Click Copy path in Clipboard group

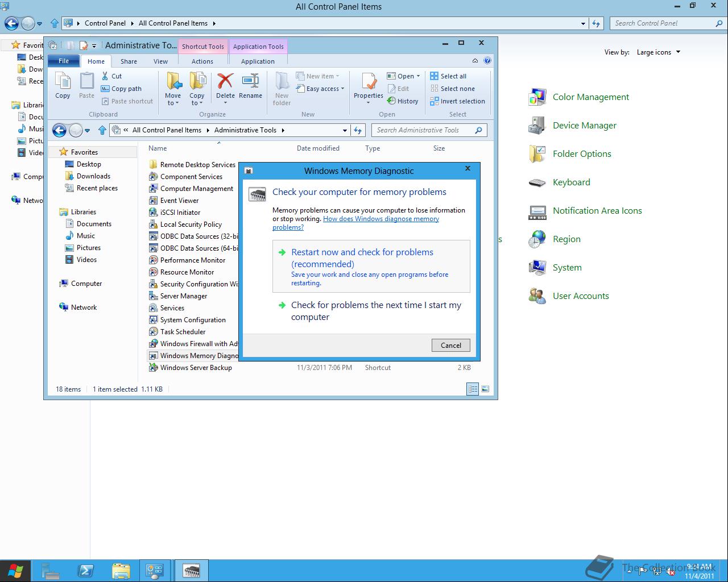(x=121, y=89)
